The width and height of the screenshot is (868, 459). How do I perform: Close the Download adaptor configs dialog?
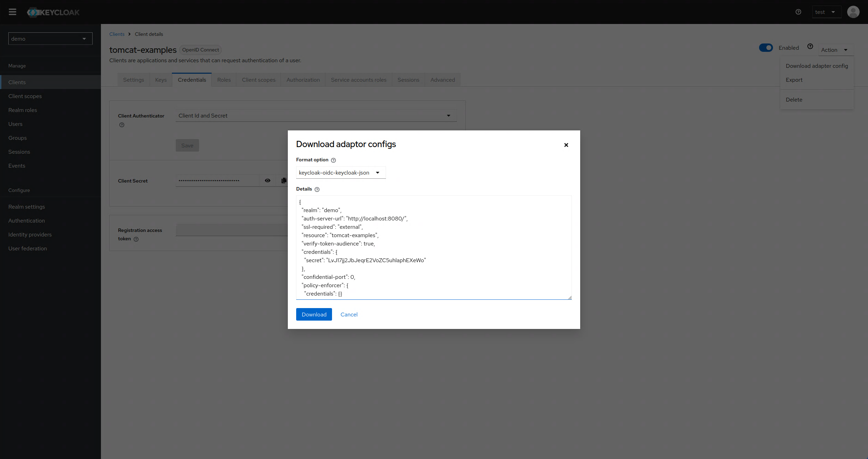tap(566, 145)
